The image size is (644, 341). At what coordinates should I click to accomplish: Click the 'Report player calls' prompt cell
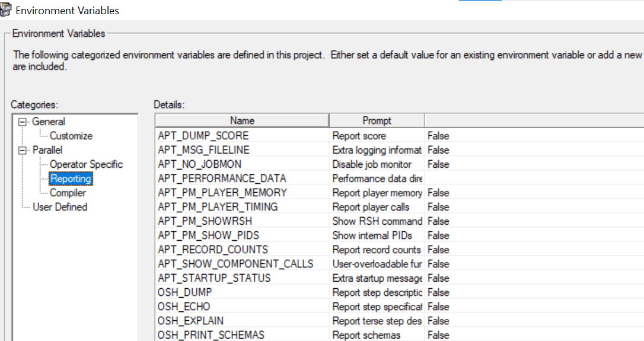pyautogui.click(x=377, y=207)
